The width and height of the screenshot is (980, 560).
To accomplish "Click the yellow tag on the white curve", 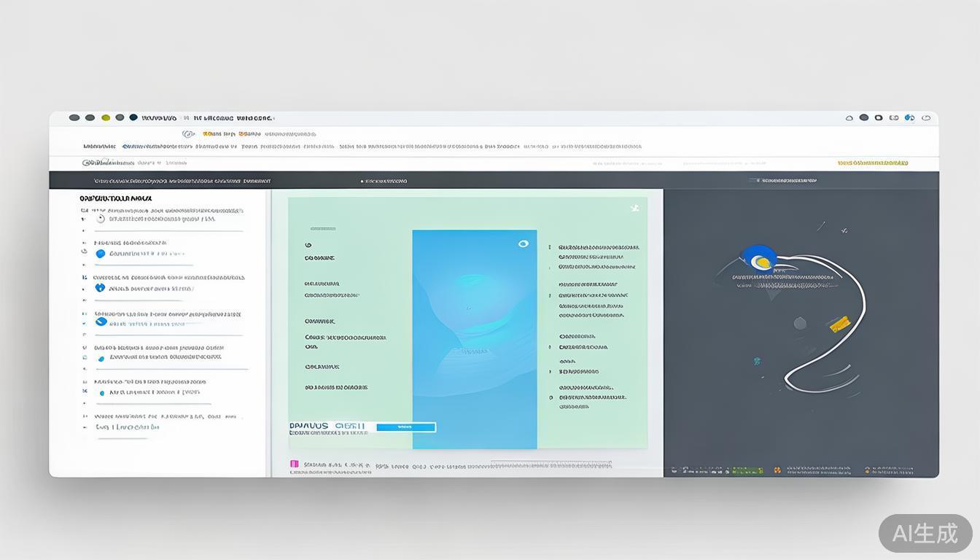I will point(840,324).
